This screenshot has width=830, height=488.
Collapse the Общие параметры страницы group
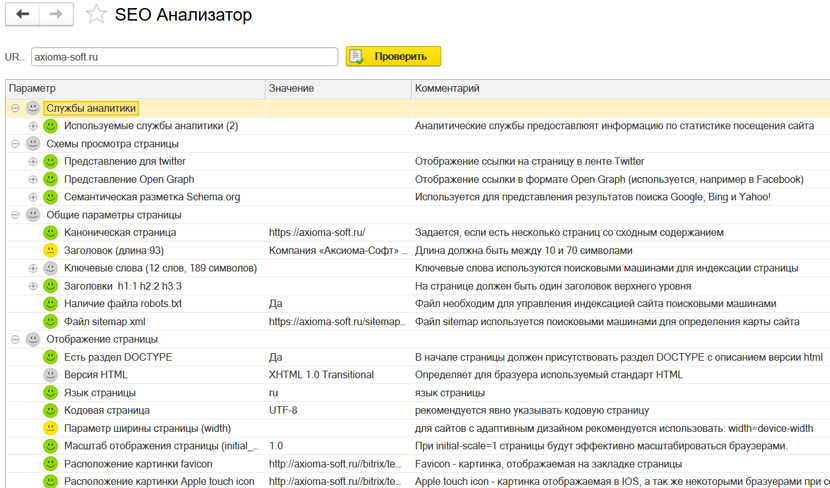[15, 215]
